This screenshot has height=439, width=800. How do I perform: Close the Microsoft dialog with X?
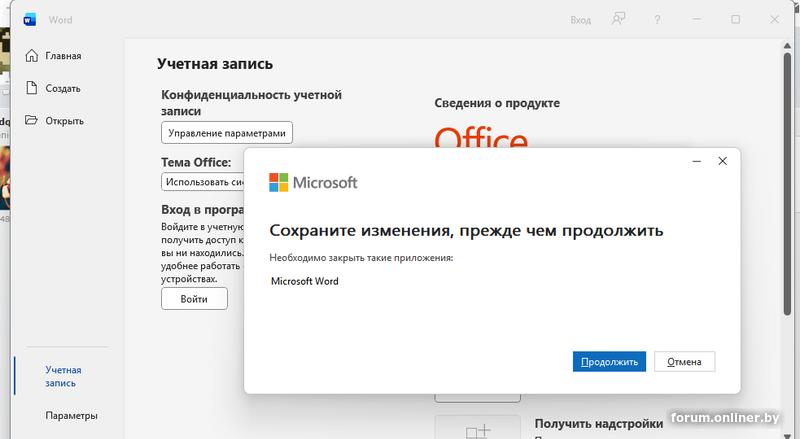(722, 161)
